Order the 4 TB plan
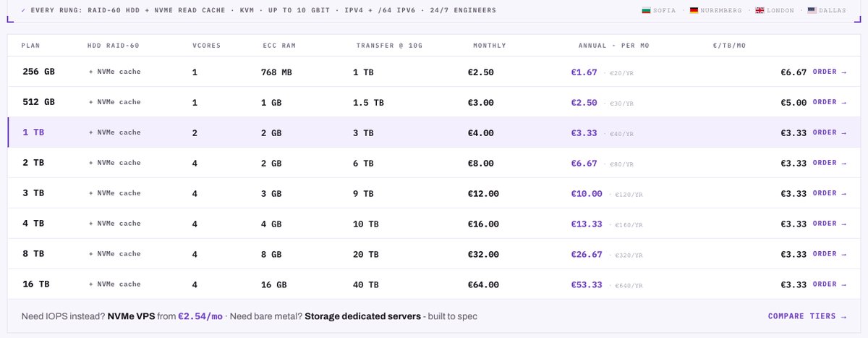This screenshot has width=868, height=338. pyautogui.click(x=829, y=224)
